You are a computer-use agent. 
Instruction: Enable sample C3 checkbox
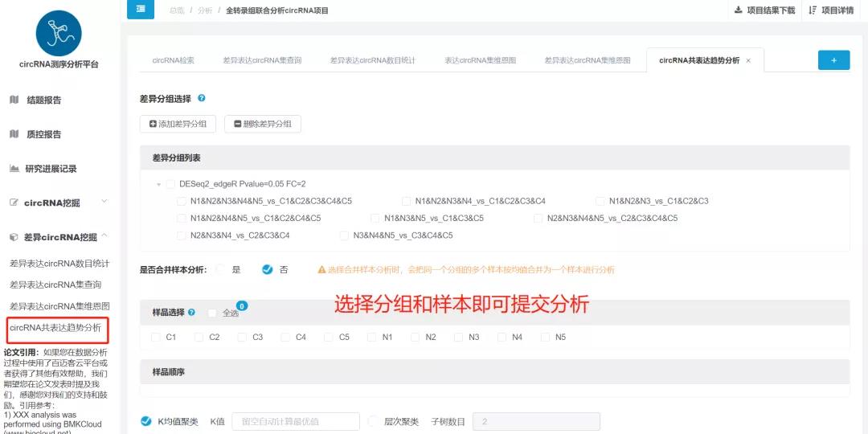[x=243, y=338]
